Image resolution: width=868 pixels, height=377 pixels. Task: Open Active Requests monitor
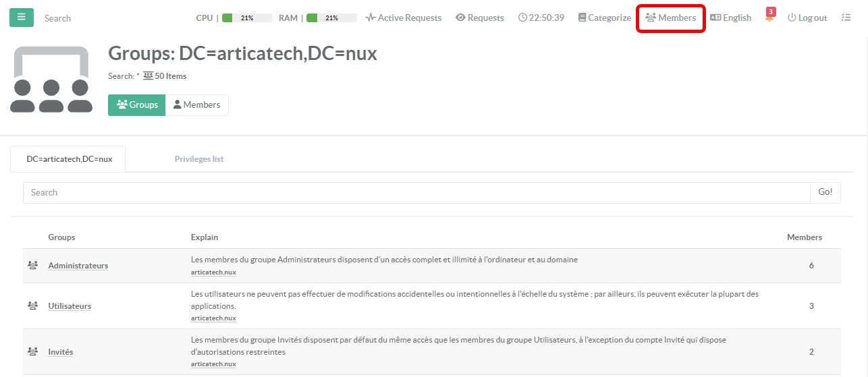(x=403, y=18)
